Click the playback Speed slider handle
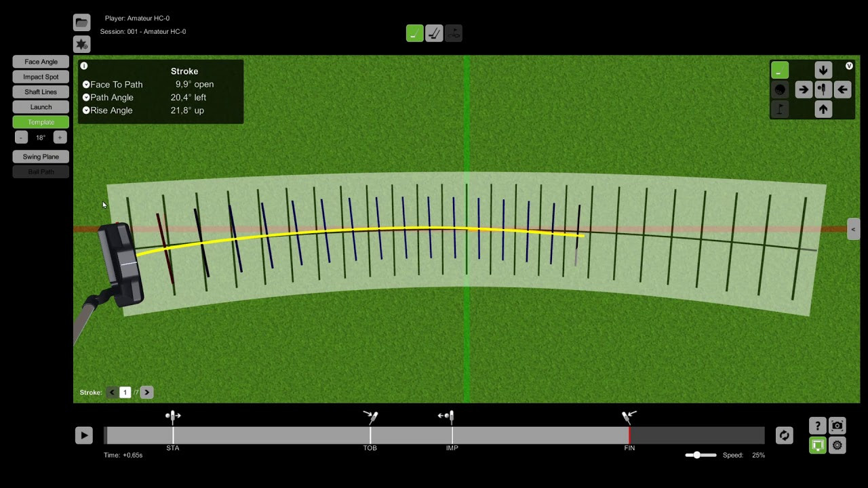868x488 pixels. (x=697, y=455)
